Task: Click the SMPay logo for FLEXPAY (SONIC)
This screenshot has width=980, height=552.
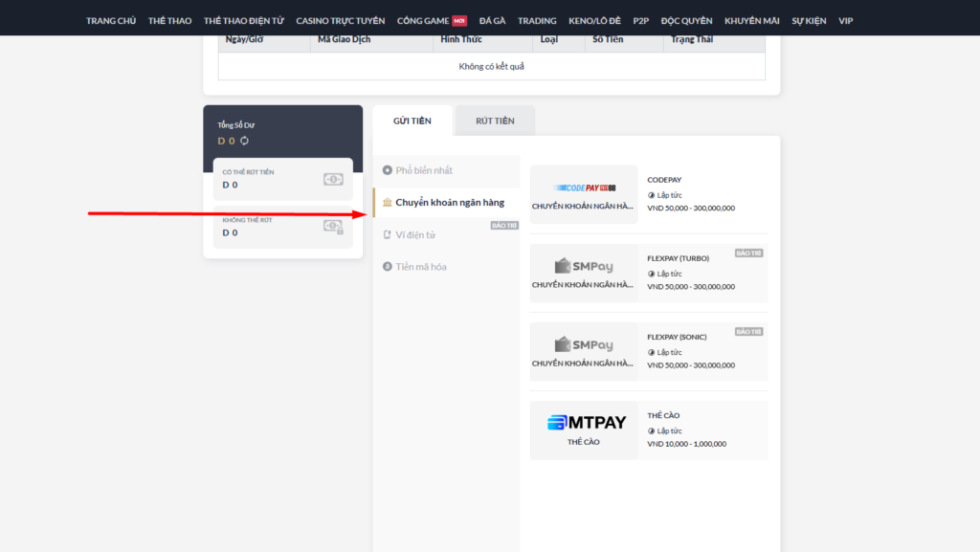Action: tap(584, 344)
